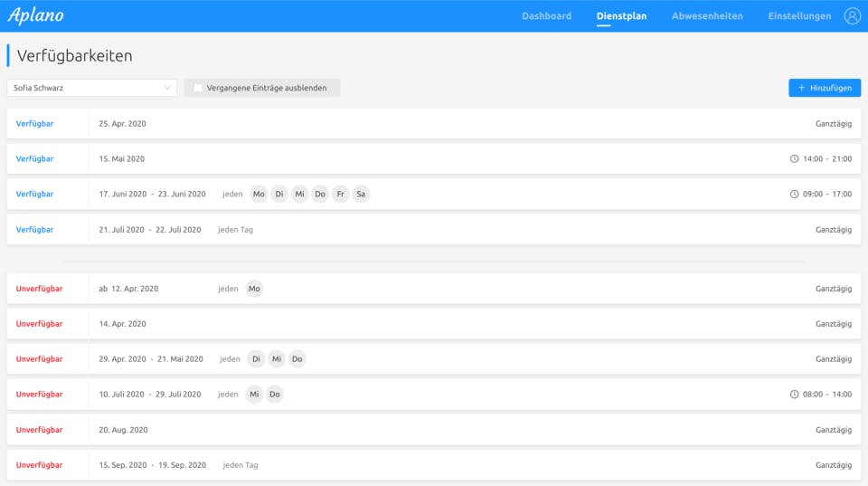The height and width of the screenshot is (486, 868).
Task: Click 'Ganztägig' in the 25. Apr. 2020 row
Action: click(834, 124)
